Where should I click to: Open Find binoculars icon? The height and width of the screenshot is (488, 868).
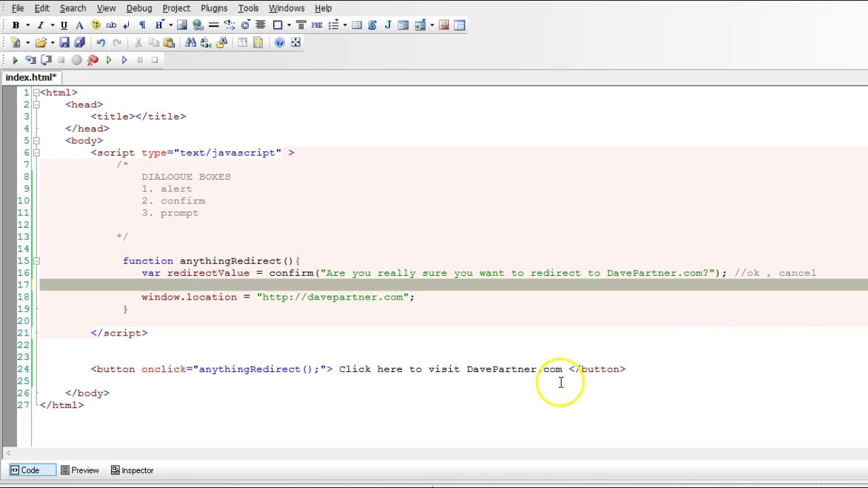191,42
